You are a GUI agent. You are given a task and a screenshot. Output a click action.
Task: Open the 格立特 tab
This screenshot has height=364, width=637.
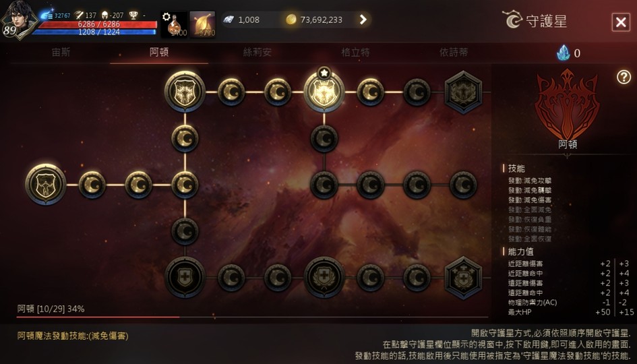coord(355,53)
